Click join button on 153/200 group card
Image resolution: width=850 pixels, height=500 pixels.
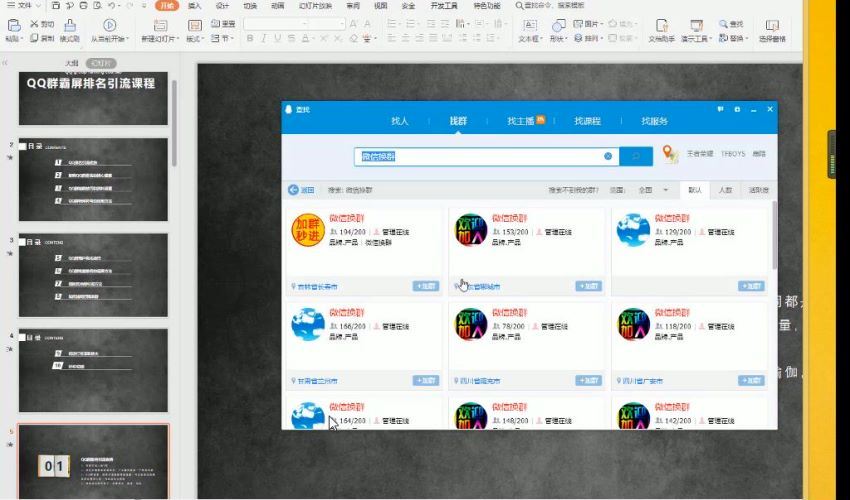pyautogui.click(x=588, y=286)
